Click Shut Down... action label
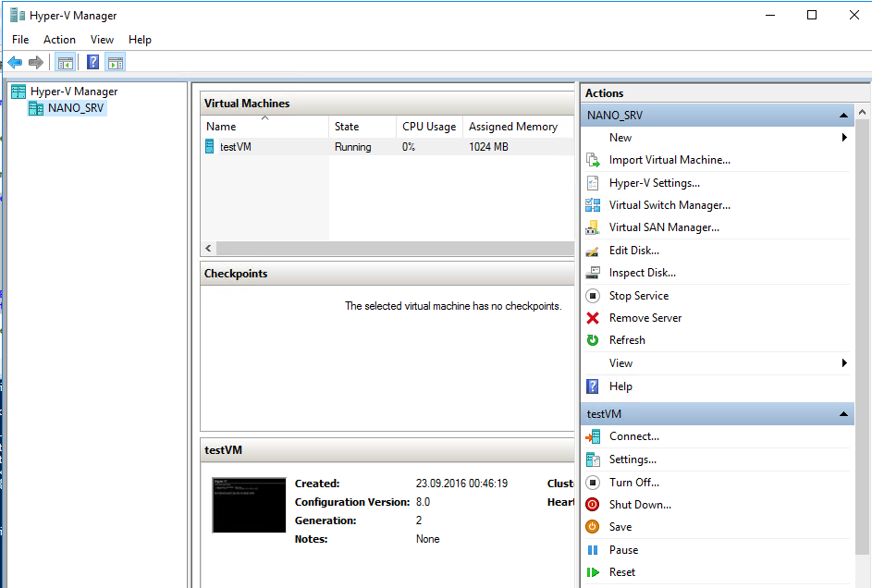This screenshot has width=872, height=588. pos(640,505)
